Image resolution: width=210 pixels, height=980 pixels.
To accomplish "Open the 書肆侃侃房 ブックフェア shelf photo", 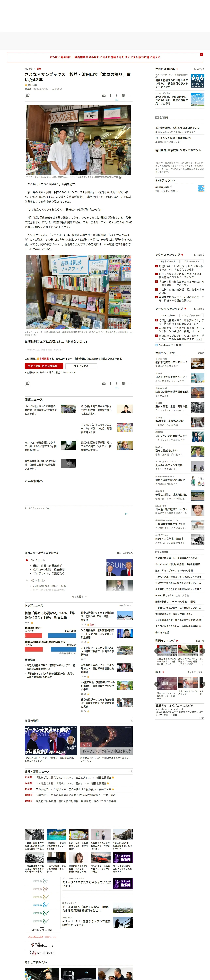I will pyautogui.click(x=79, y=292).
